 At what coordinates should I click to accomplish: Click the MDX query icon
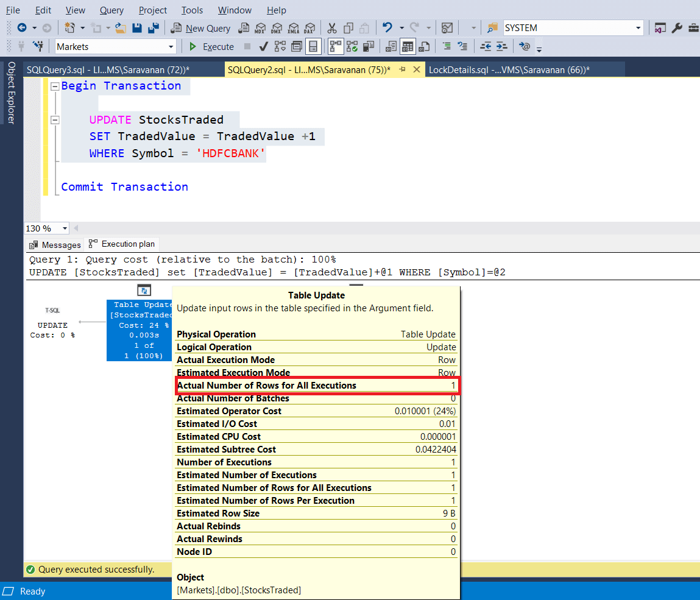[x=260, y=28]
